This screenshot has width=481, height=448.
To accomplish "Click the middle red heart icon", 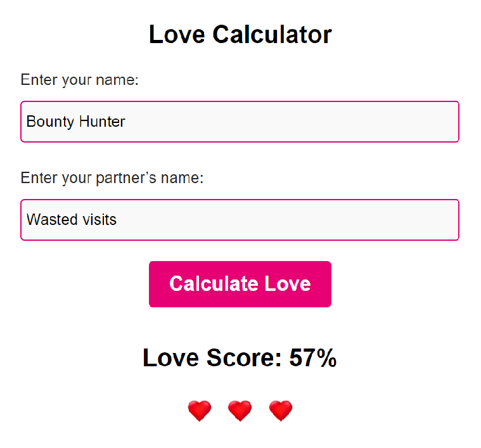I will 240,411.
